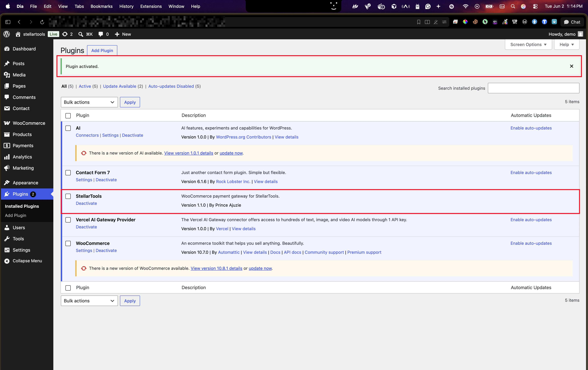
Task: Open the Installed Plugins submenu item
Action: 22,206
